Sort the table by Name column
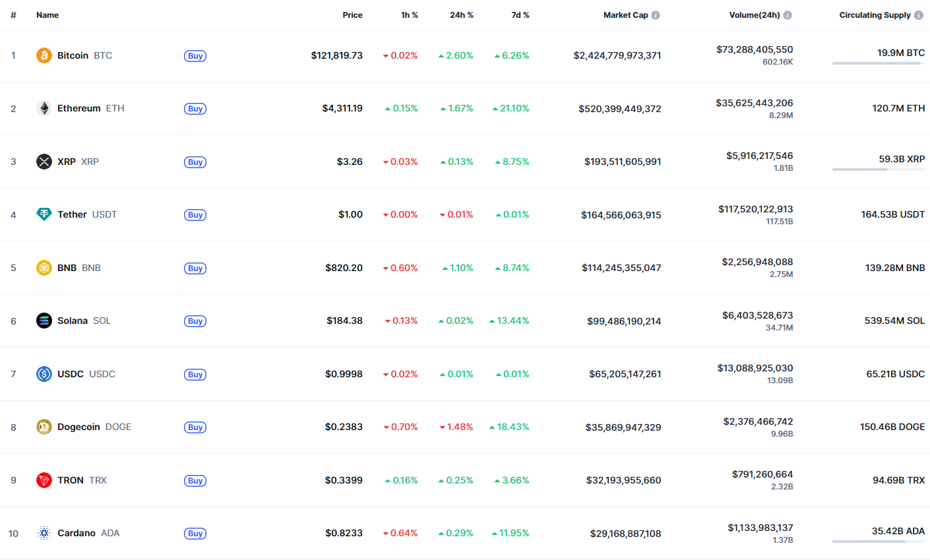The image size is (930, 560). (x=47, y=15)
